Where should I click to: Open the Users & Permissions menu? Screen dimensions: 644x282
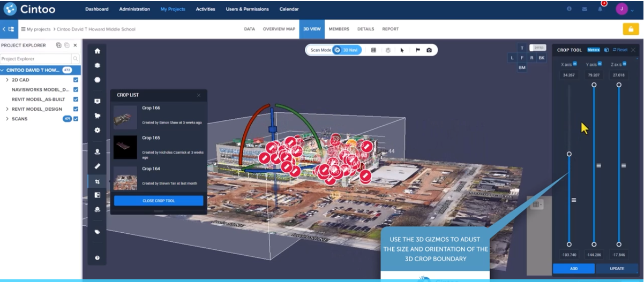click(247, 9)
